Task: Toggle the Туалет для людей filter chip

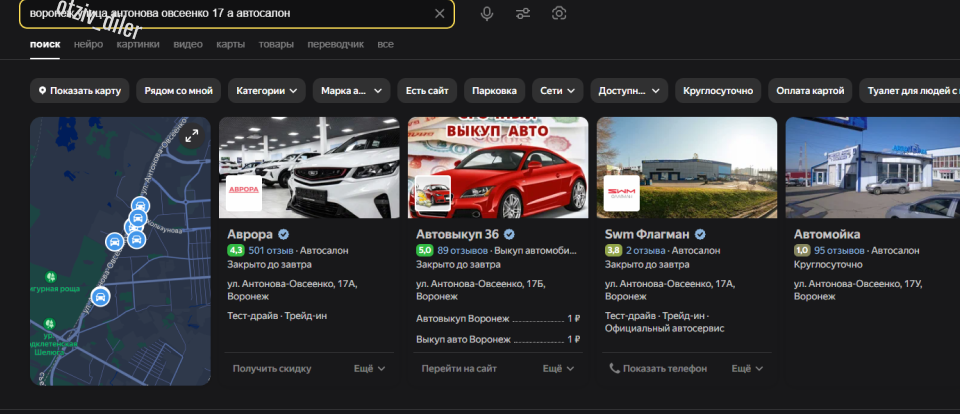Action: [910, 91]
